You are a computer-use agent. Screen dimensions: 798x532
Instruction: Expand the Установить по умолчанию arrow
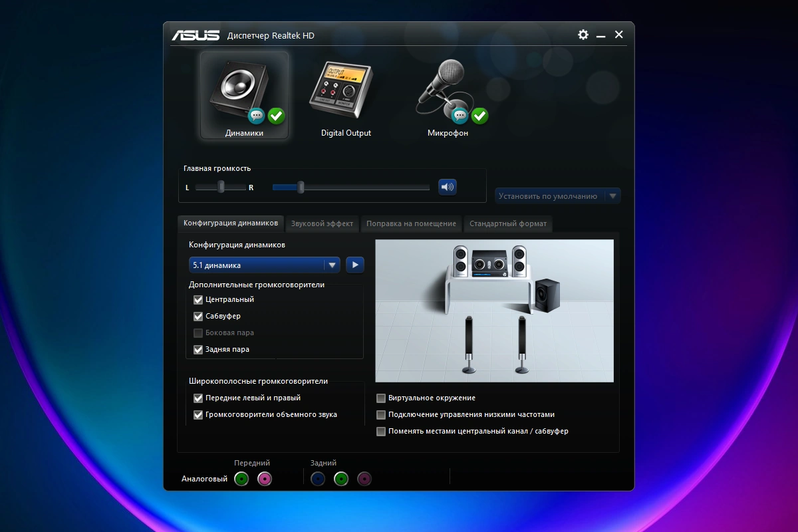[612, 196]
